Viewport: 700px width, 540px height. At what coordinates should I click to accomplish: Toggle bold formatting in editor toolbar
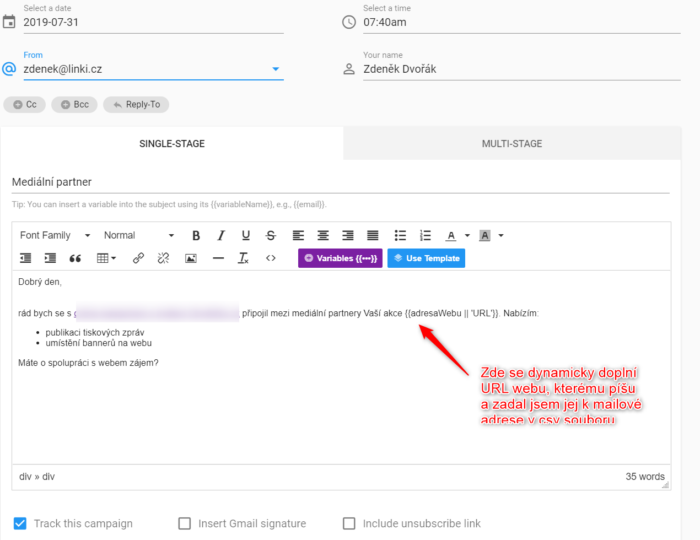(196, 235)
